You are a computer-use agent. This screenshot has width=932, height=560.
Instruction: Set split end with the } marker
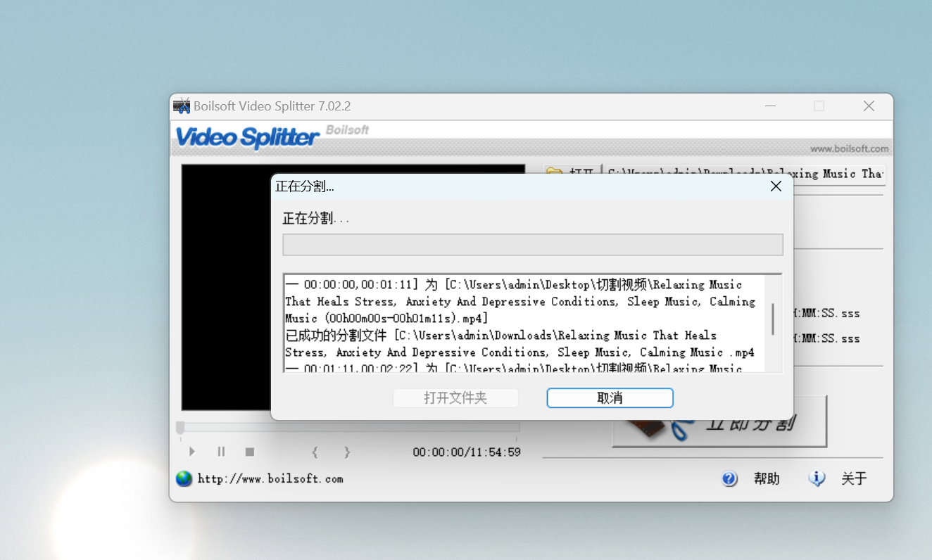point(346,452)
